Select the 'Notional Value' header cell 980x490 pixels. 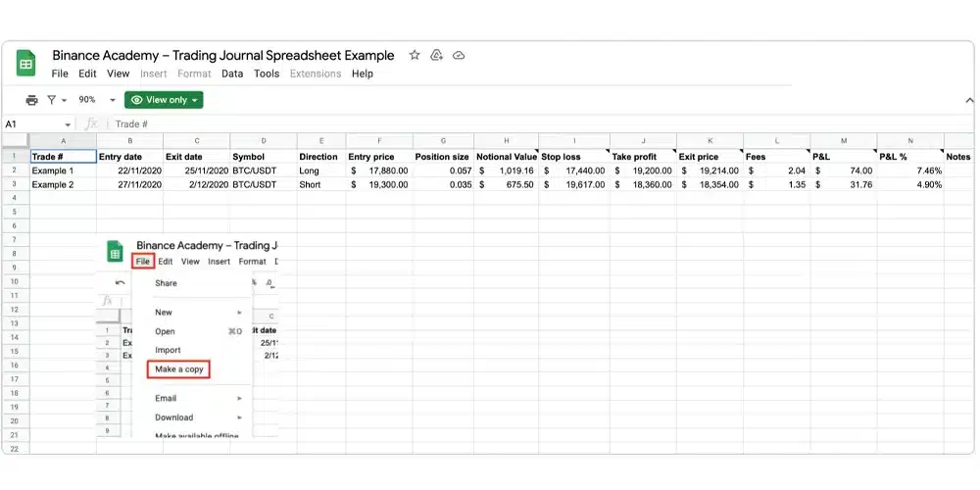click(x=507, y=157)
